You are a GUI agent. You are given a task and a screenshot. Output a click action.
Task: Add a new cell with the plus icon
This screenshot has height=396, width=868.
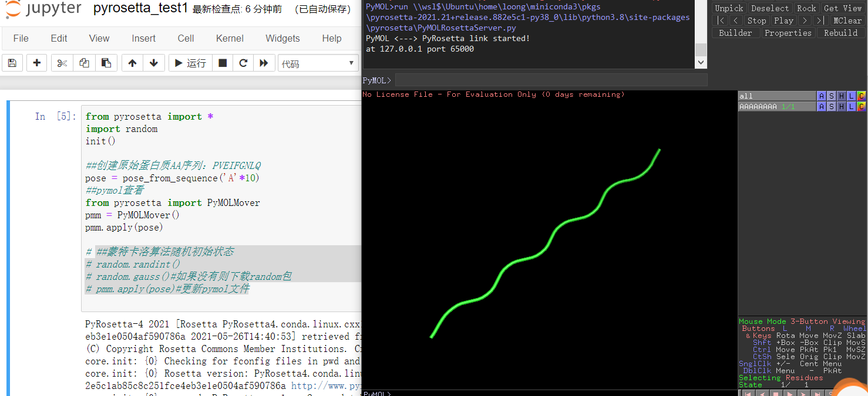36,63
